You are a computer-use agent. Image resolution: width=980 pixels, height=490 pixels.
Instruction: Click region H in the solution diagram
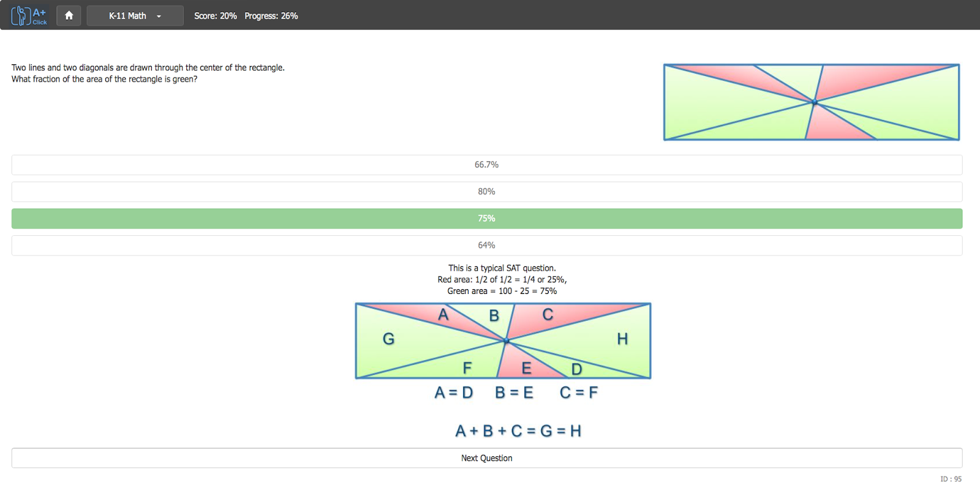622,339
